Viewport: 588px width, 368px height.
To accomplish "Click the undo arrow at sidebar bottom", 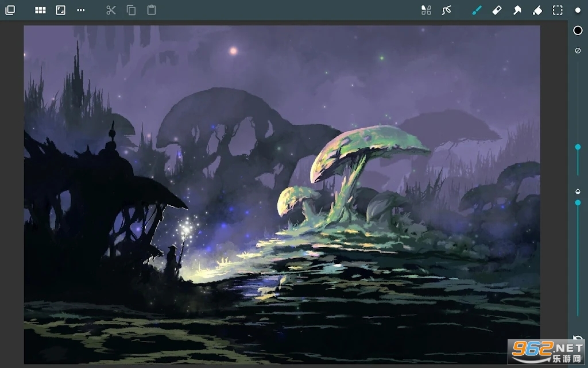I will [578, 339].
